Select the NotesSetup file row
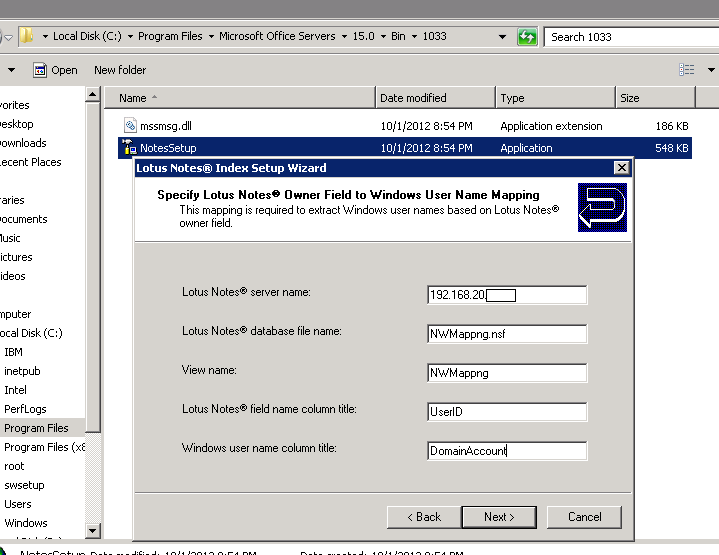This screenshot has width=719, height=555. pos(405,148)
